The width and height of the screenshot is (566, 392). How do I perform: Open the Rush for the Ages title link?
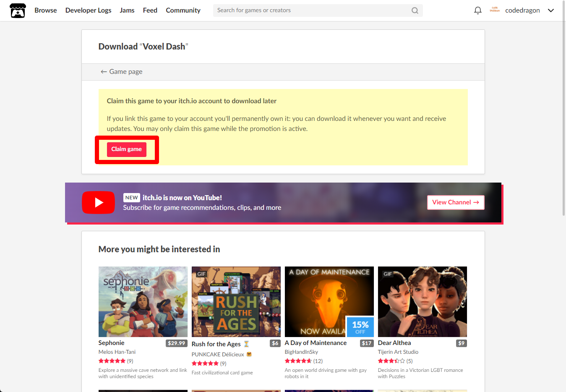point(216,344)
